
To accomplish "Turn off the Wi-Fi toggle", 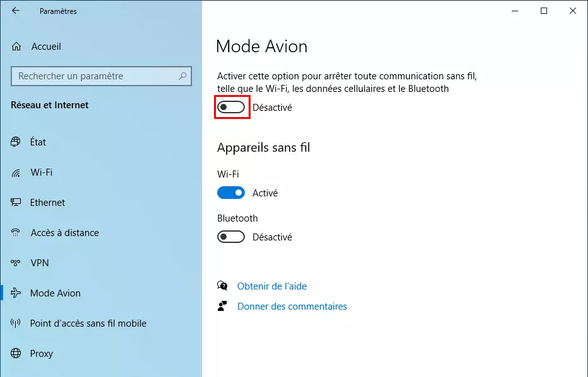I will 231,193.
